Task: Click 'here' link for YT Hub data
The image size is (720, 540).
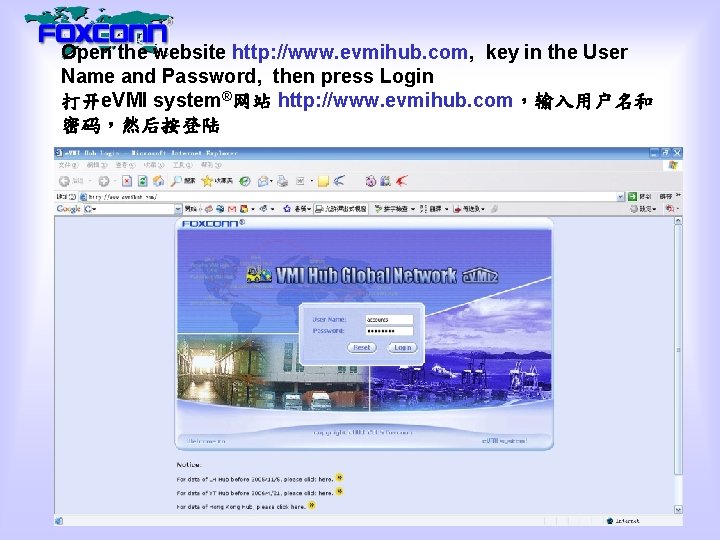Action: pos(326,493)
